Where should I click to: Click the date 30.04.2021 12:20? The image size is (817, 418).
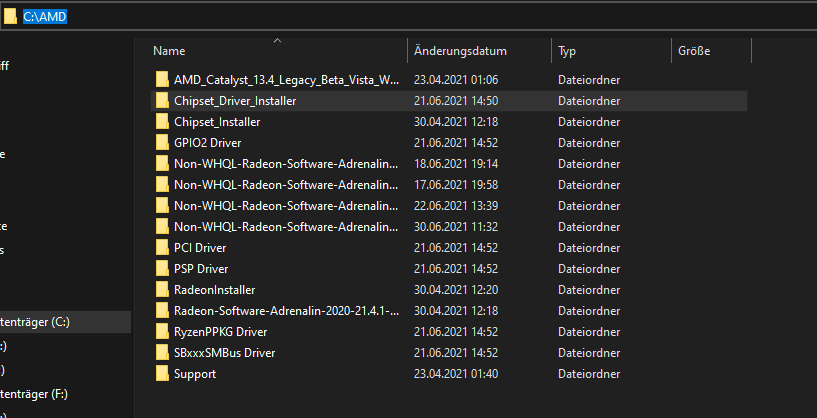click(x=456, y=290)
